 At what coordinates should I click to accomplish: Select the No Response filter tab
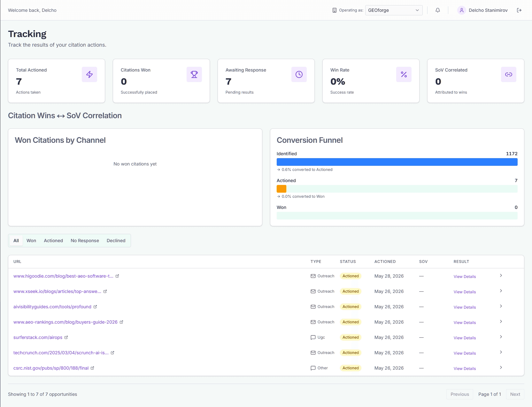click(x=85, y=241)
